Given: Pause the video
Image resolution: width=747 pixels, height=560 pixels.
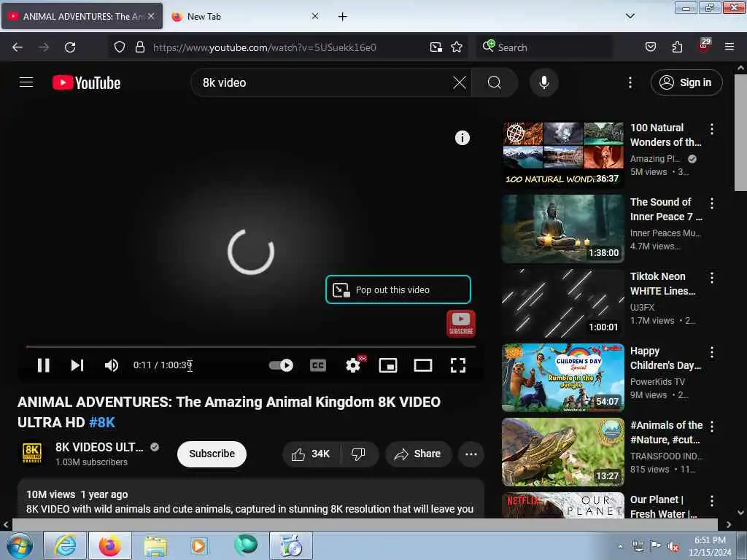Looking at the screenshot, I should [x=43, y=365].
